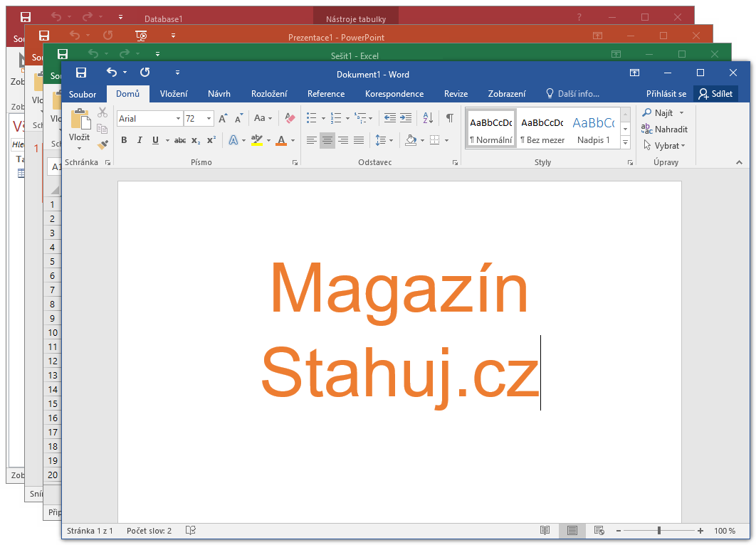This screenshot has height=545, width=756.
Task: Click the Sdílet share button
Action: coord(715,93)
